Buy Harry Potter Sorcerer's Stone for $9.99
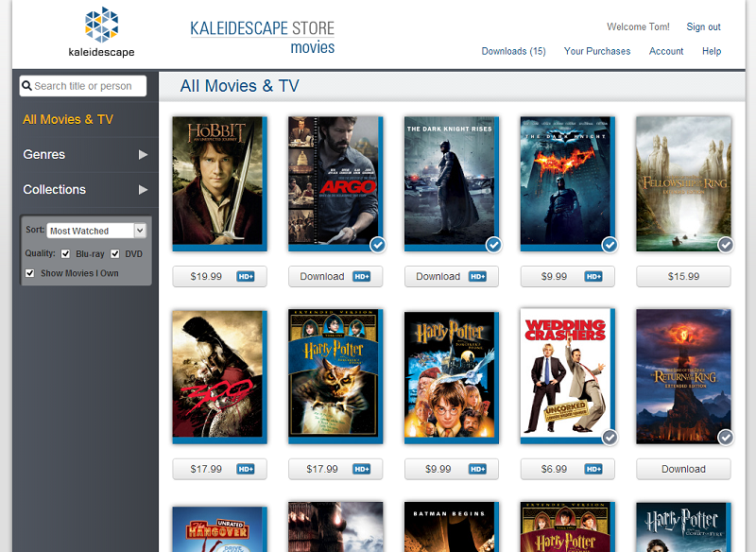This screenshot has height=552, width=756. [452, 469]
